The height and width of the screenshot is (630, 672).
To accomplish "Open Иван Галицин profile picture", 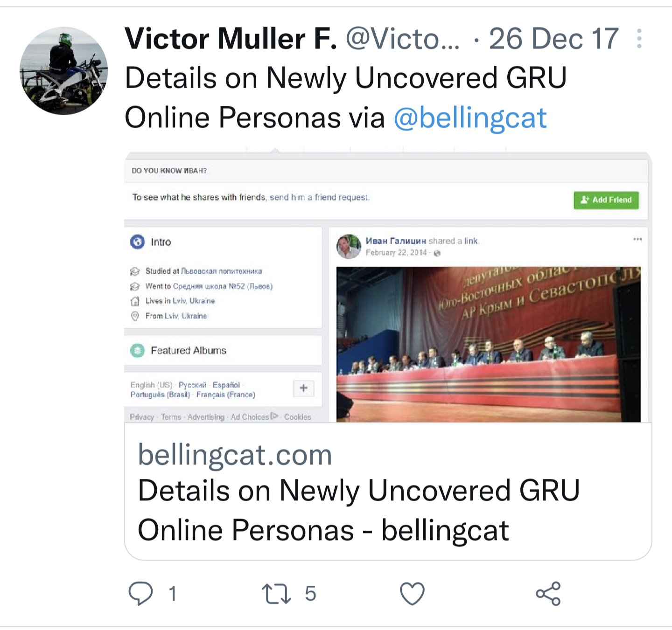I will 349,246.
